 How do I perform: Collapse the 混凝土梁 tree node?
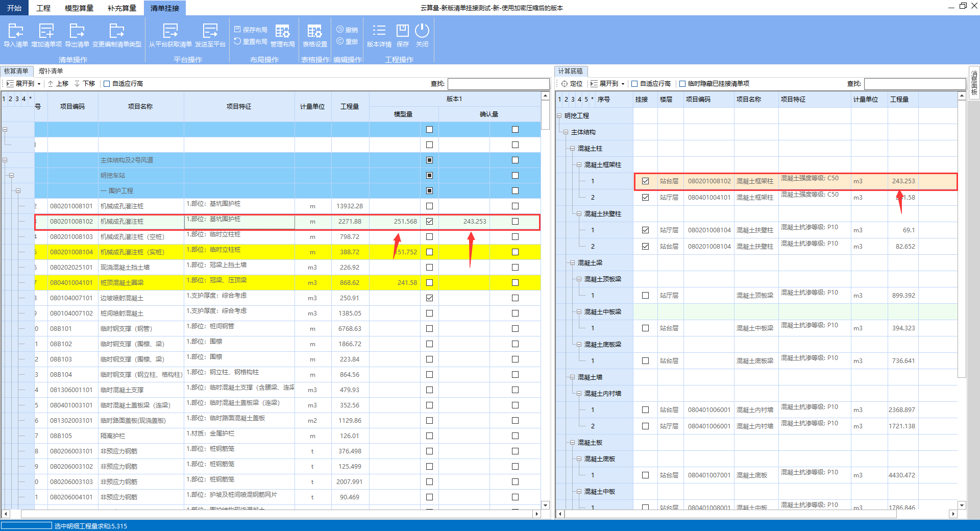572,262
